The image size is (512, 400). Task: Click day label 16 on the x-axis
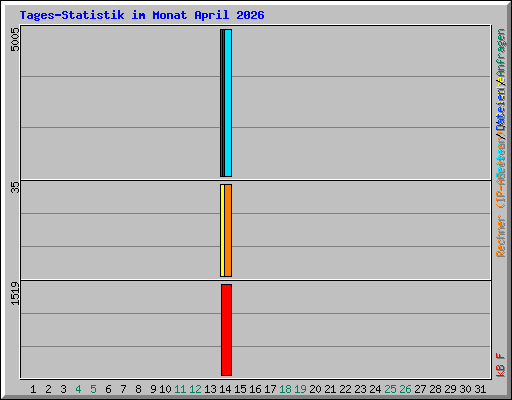255,389
